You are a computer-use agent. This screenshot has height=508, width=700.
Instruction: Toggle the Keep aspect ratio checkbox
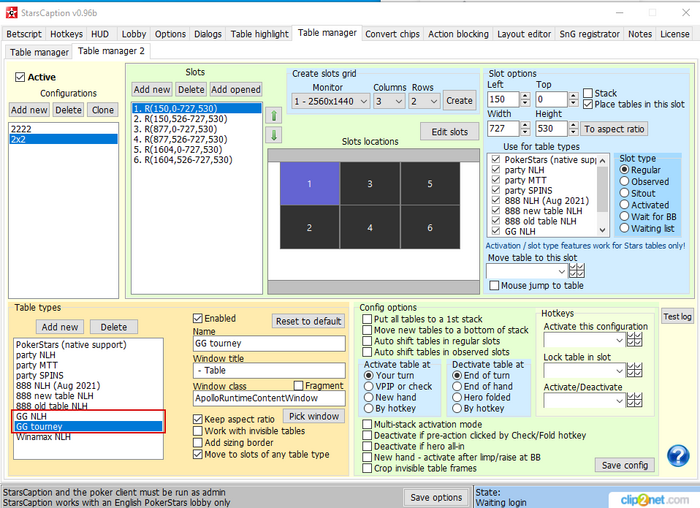point(199,418)
